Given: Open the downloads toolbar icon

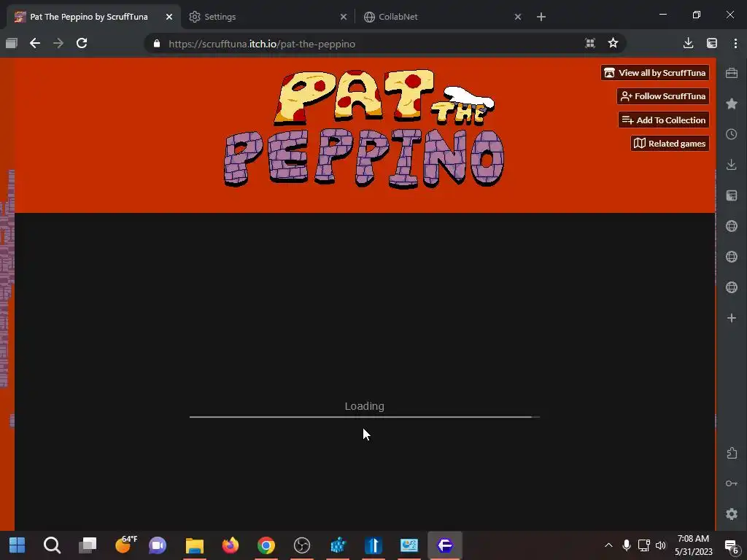Looking at the screenshot, I should tap(688, 43).
